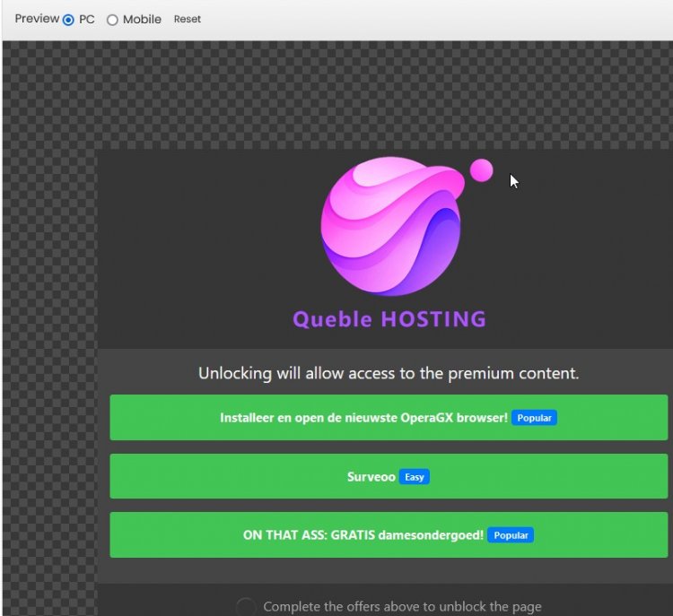Click the OperaGX browser offer button
Viewport: 673px width, 616px height.
[389, 417]
